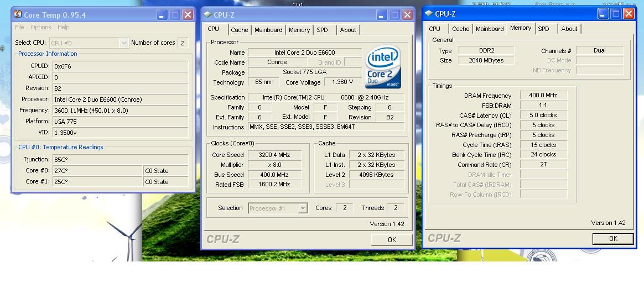The width and height of the screenshot is (644, 283).
Task: Click the right CPU-Z Memory window title icon
Action: click(429, 13)
